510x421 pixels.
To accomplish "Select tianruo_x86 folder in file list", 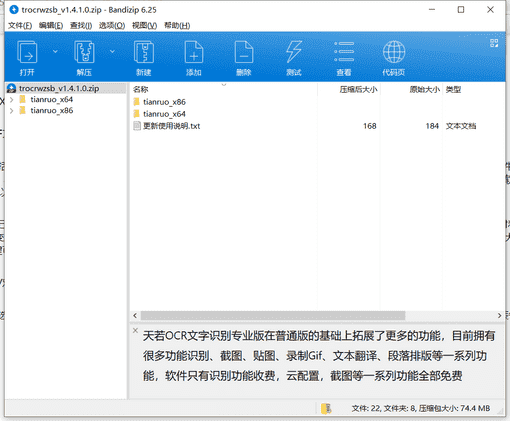I will pos(164,102).
